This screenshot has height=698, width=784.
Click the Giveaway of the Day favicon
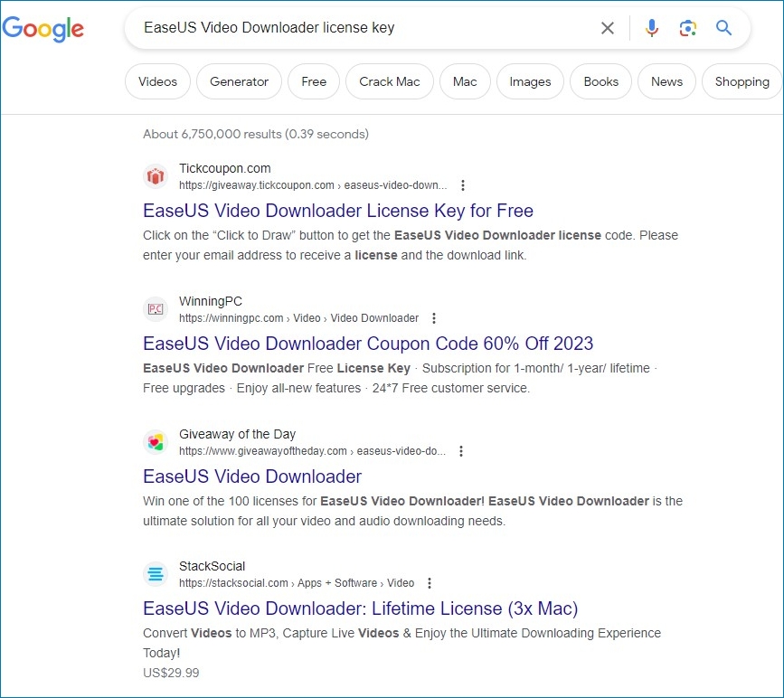155,442
